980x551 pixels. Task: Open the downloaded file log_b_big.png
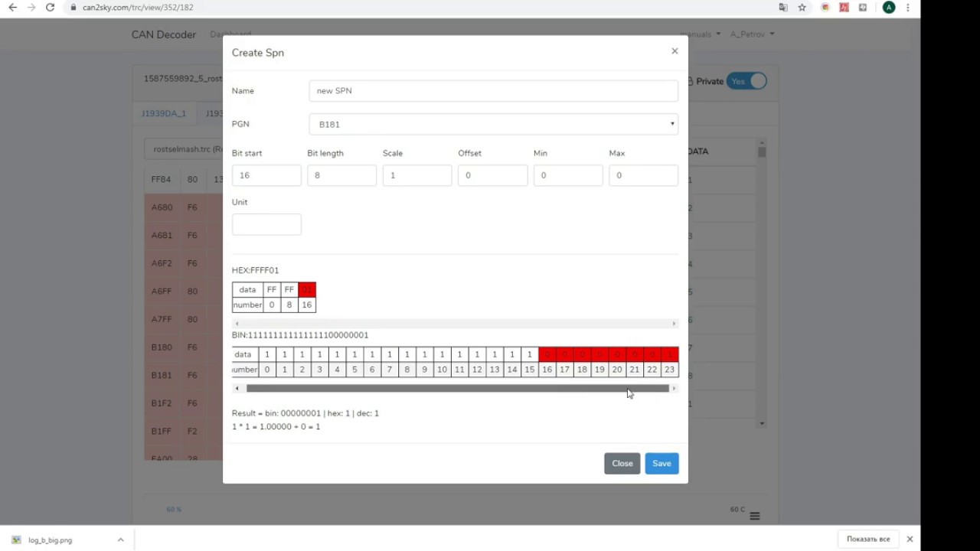click(50, 540)
